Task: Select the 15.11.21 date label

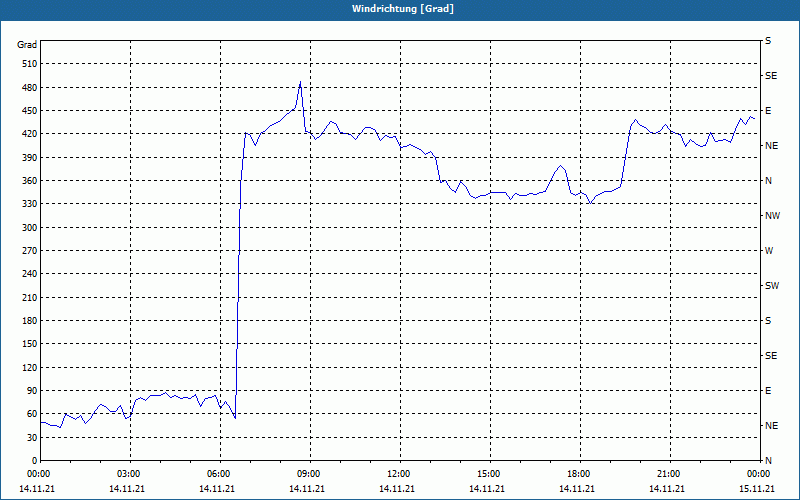Action: tap(757, 488)
